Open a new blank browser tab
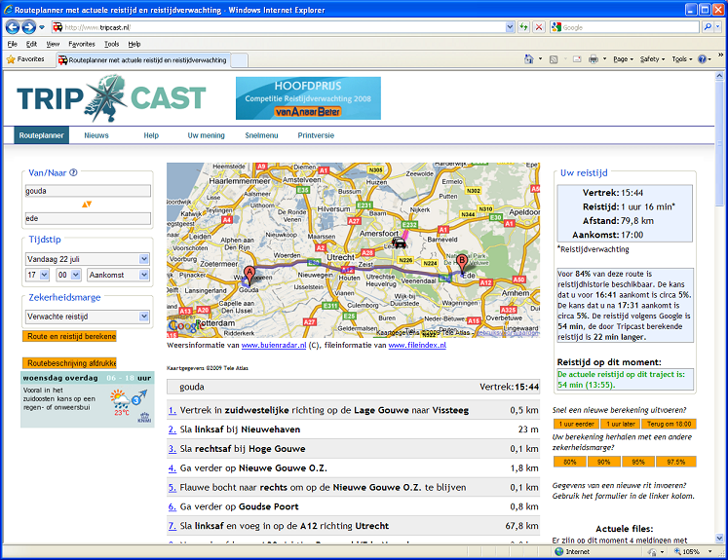 coord(239,59)
